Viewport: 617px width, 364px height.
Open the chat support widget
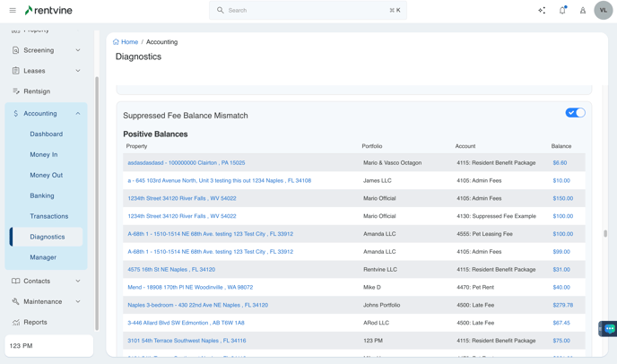pyautogui.click(x=609, y=329)
